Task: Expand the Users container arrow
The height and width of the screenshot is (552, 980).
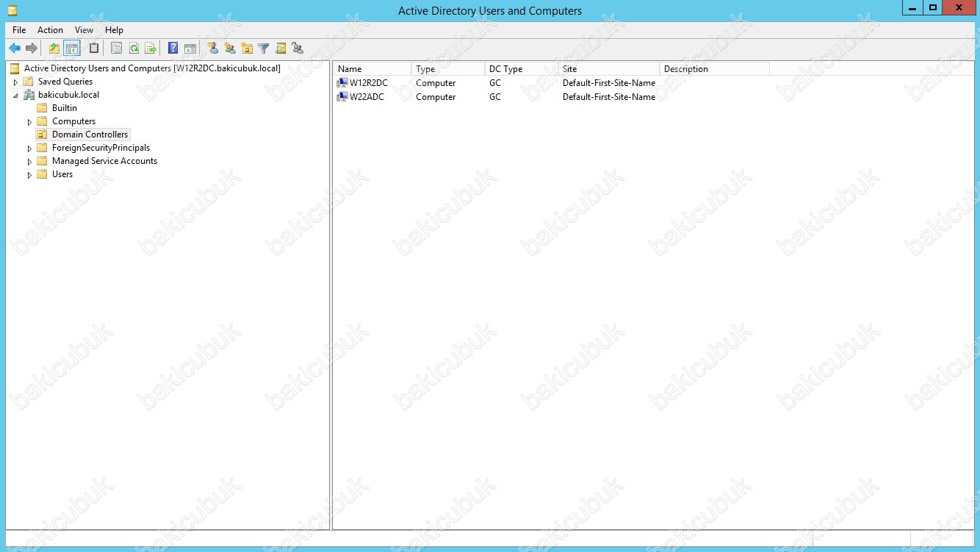Action: point(29,174)
